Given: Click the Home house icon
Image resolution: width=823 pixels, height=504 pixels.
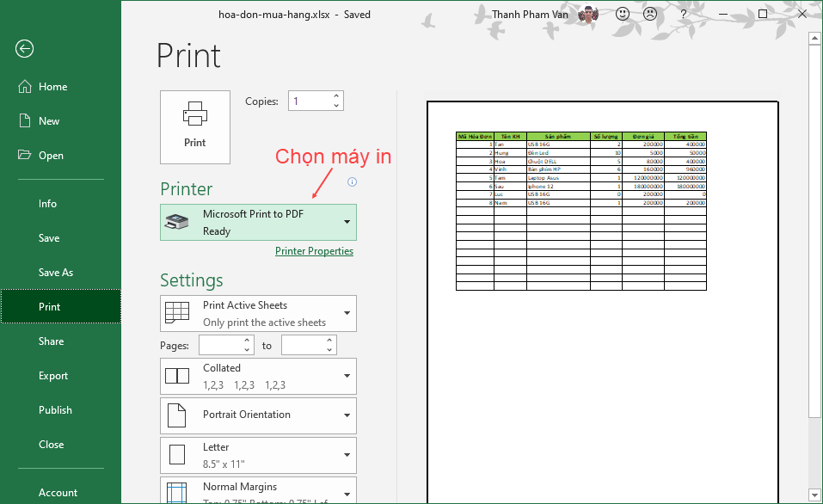Looking at the screenshot, I should pos(25,87).
